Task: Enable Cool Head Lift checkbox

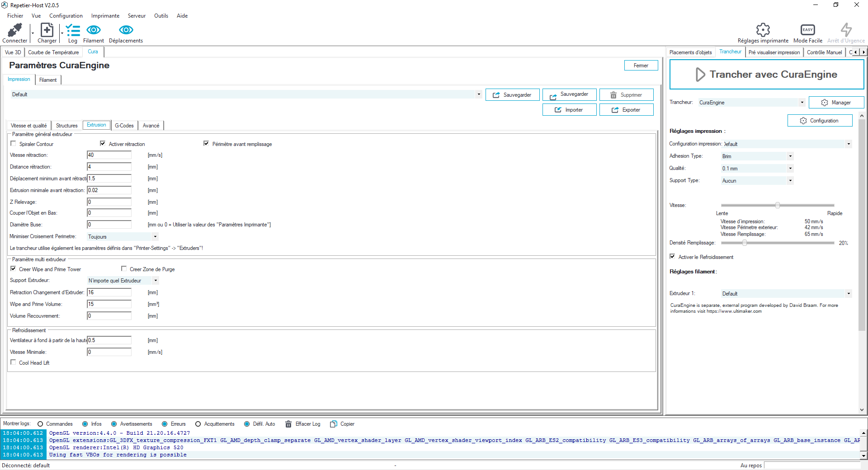Action: pyautogui.click(x=13, y=362)
